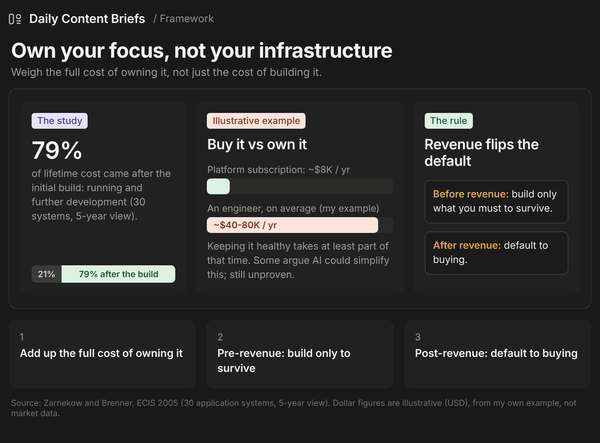Click the Source citation footnote
This screenshot has width=600, height=443.
point(293,408)
